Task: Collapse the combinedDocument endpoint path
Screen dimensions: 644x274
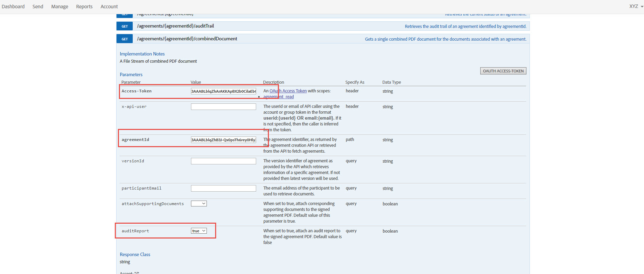Action: (x=187, y=39)
